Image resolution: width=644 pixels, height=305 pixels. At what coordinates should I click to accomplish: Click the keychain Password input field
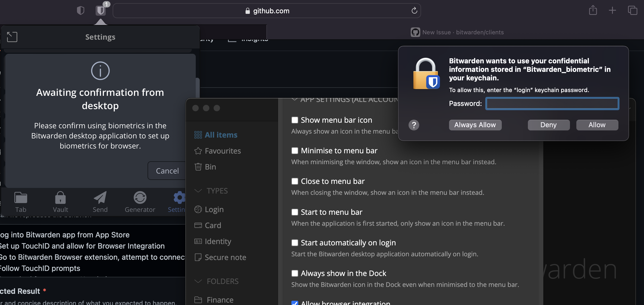552,104
